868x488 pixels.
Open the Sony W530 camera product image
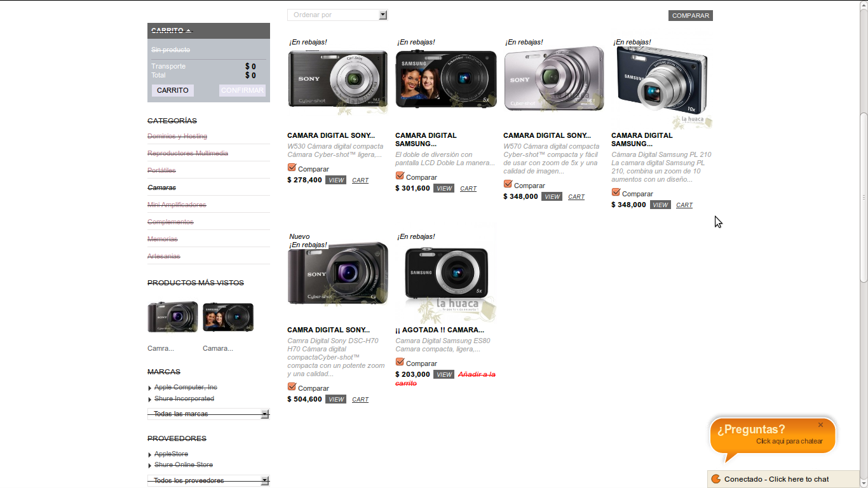[337, 79]
